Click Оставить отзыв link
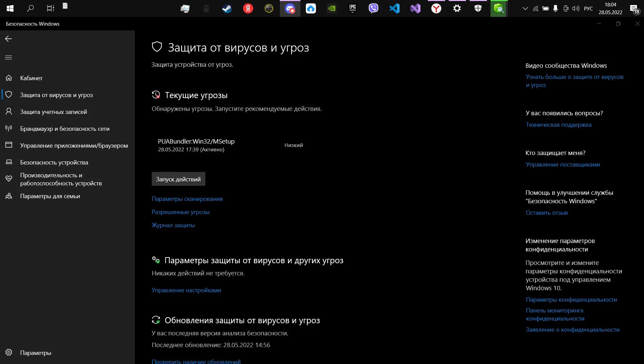The image size is (644, 364). [547, 212]
